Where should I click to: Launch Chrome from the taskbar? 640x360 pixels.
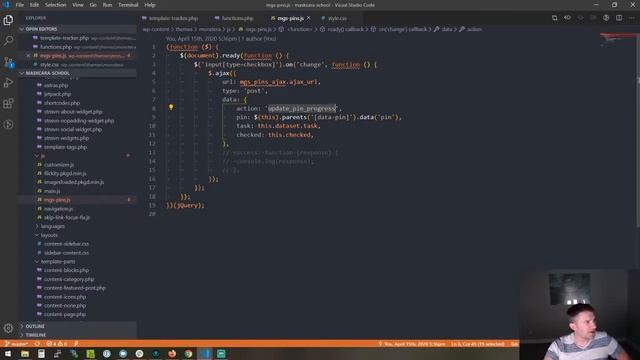(x=188, y=354)
